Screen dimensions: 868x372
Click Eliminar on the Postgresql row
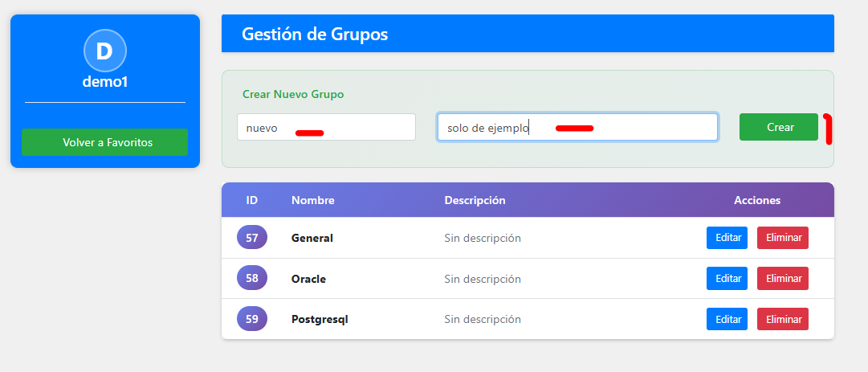coord(782,319)
